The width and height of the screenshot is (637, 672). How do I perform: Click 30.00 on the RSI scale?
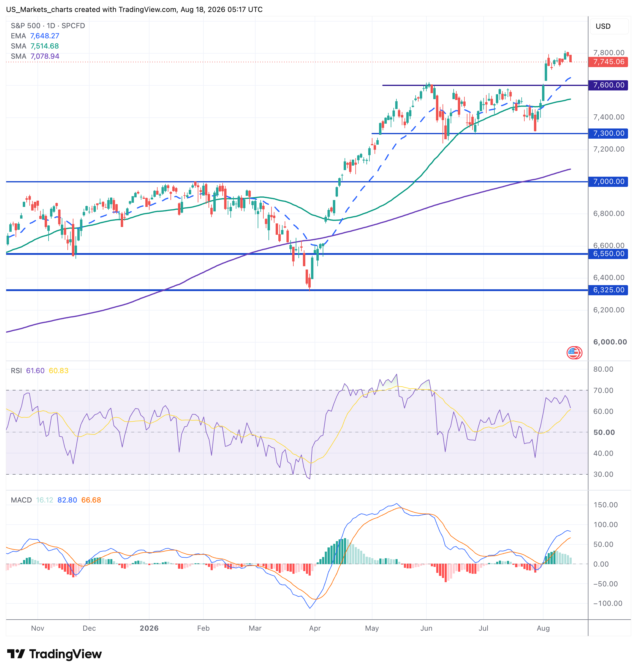pos(603,474)
